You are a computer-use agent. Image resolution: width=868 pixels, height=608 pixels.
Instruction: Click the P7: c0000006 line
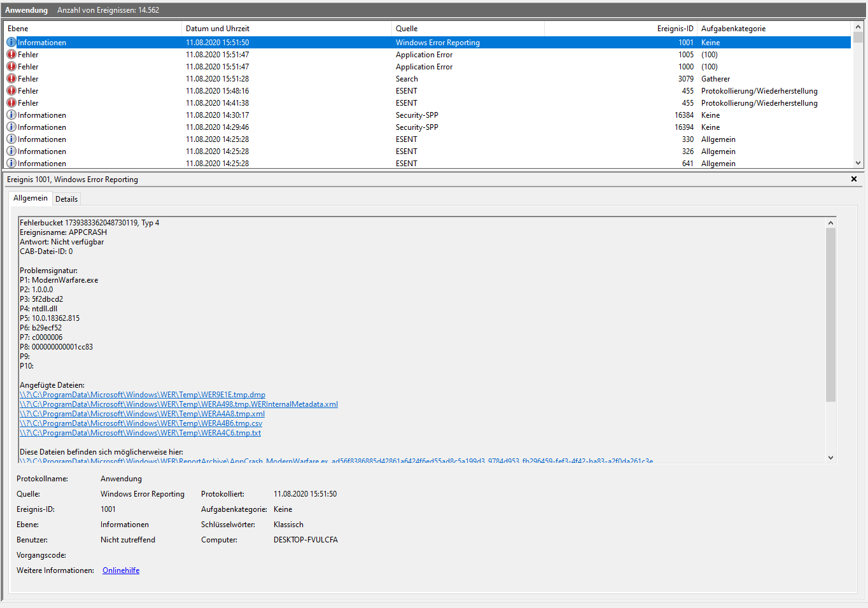(41, 337)
